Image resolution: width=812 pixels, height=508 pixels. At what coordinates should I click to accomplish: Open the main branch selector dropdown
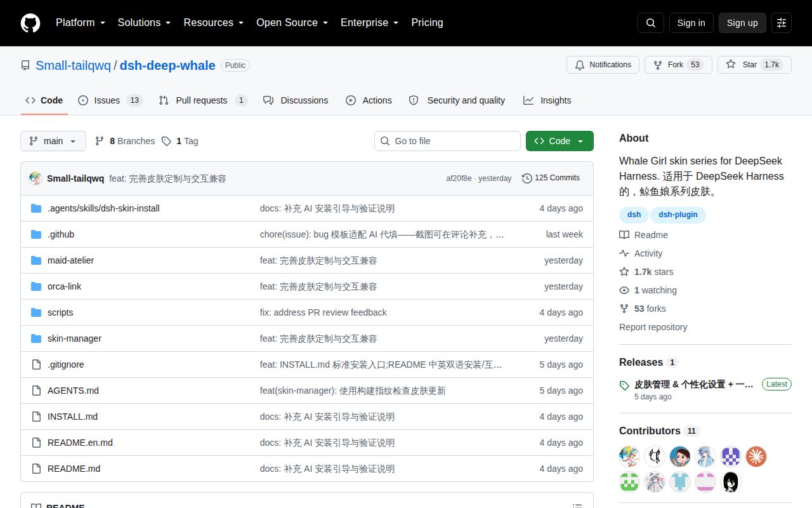pos(53,141)
